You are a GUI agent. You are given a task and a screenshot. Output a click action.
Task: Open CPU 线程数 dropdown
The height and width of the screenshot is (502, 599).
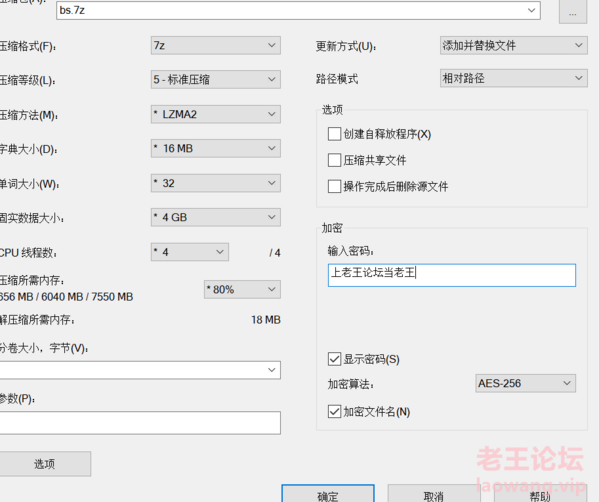point(190,252)
